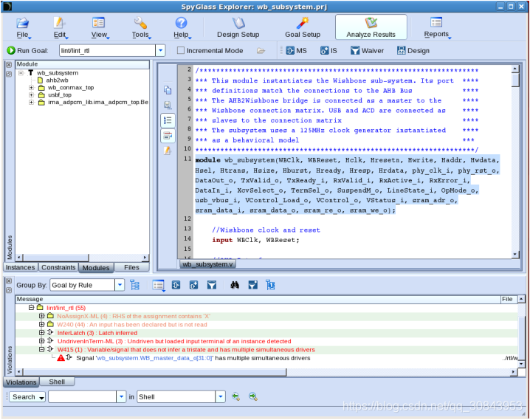Click the violations horizontal scrollbar
Screen dimensions: 530x420
click(x=154, y=372)
